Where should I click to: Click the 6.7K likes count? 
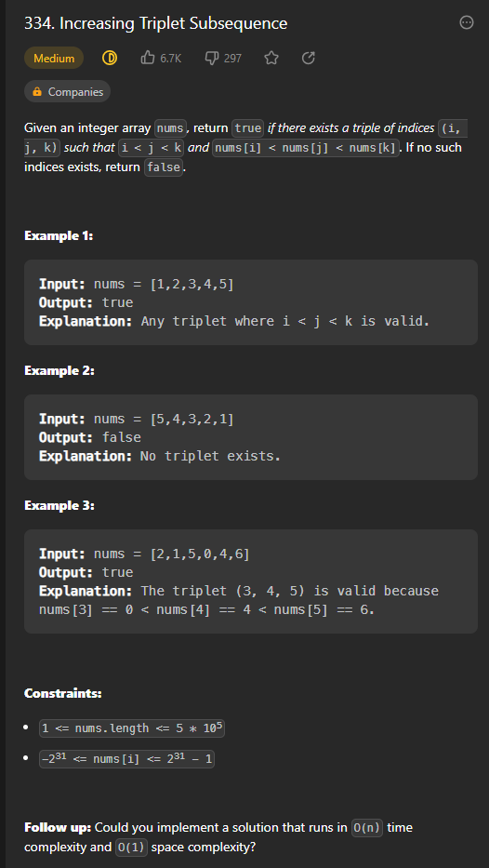[x=170, y=58]
